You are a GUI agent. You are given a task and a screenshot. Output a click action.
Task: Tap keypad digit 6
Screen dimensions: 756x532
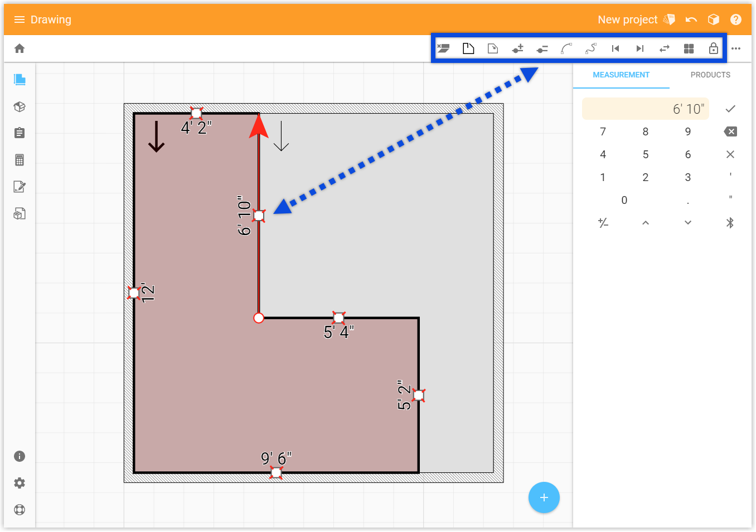coord(688,154)
